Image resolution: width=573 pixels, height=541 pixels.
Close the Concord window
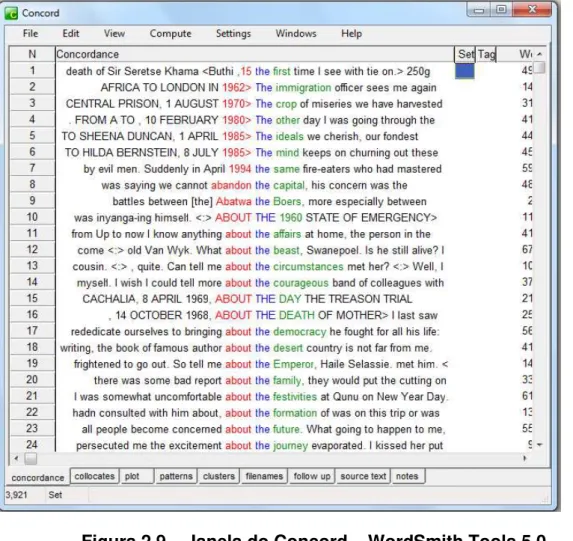pyautogui.click(x=532, y=10)
